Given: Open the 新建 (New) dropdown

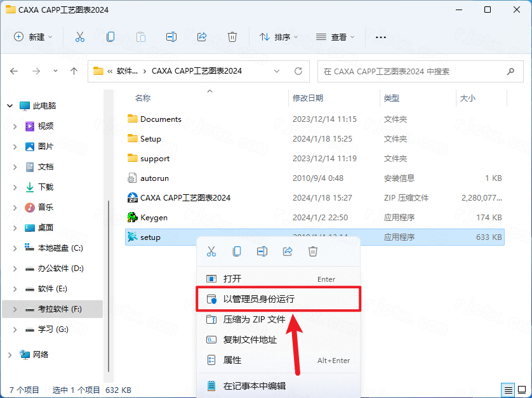Looking at the screenshot, I should tap(34, 37).
